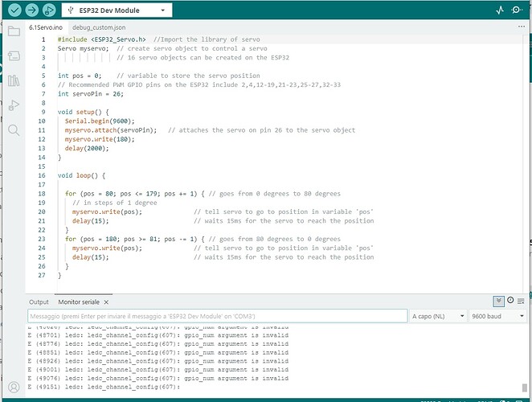Click on 'myservo.write(180);' line

click(x=100, y=139)
